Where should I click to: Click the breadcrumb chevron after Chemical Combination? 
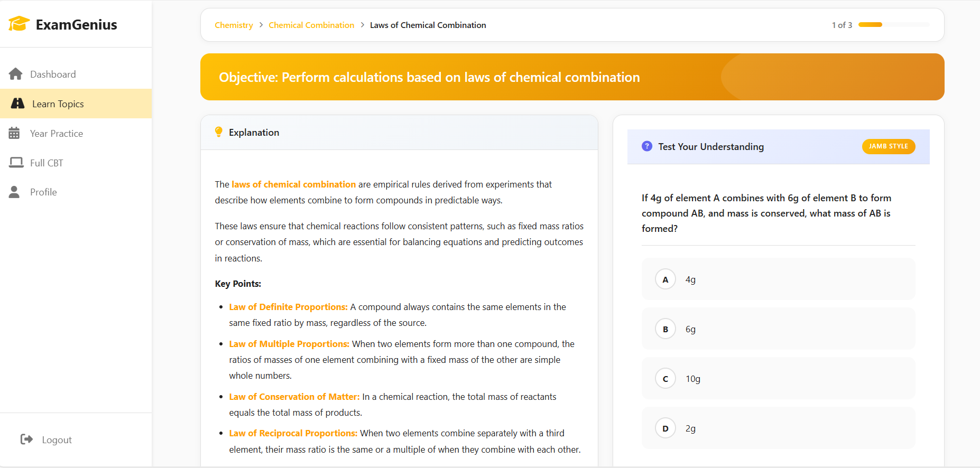tap(363, 25)
